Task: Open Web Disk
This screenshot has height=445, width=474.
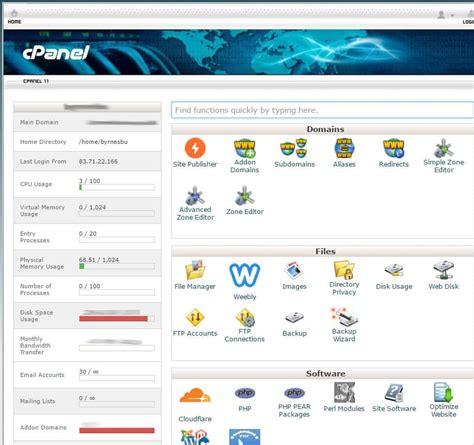Action: click(444, 275)
